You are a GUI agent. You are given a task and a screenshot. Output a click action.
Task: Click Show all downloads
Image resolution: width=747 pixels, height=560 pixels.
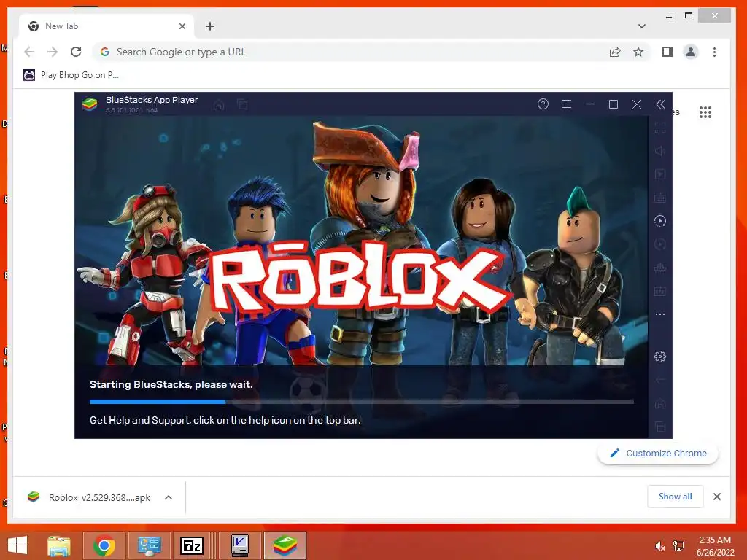(675, 497)
